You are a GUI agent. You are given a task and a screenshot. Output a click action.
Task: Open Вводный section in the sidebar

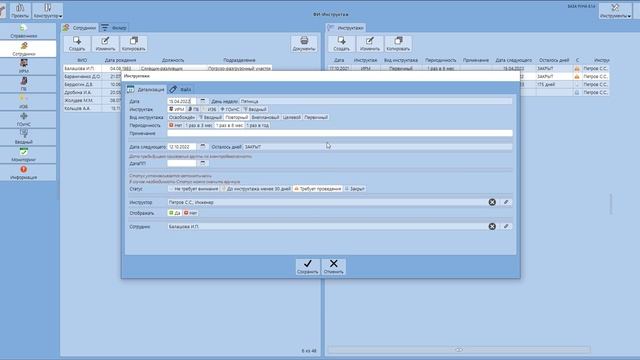pyautogui.click(x=24, y=138)
